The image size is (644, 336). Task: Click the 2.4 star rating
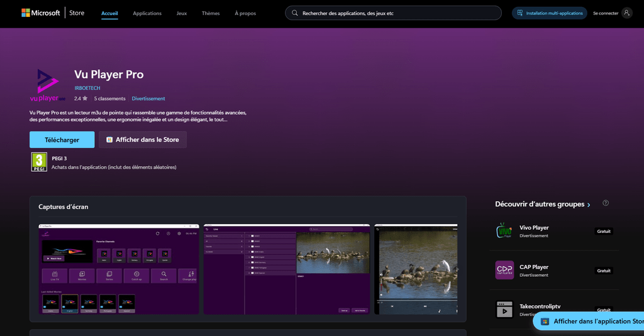click(81, 99)
